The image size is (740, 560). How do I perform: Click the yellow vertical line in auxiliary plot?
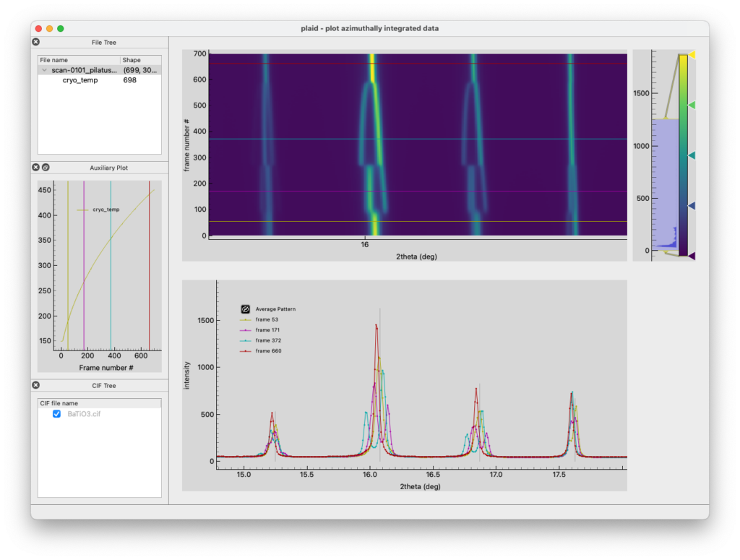tap(68, 265)
